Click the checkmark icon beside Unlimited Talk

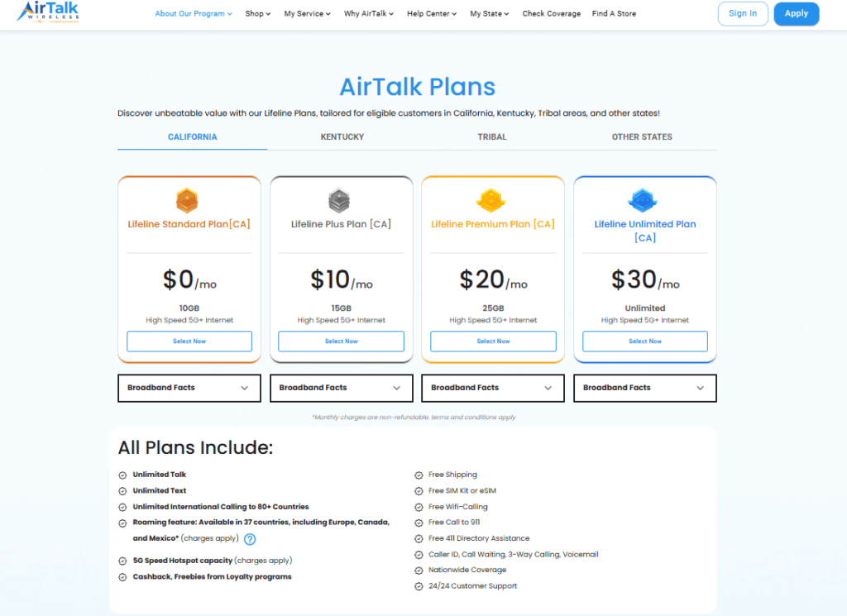122,474
